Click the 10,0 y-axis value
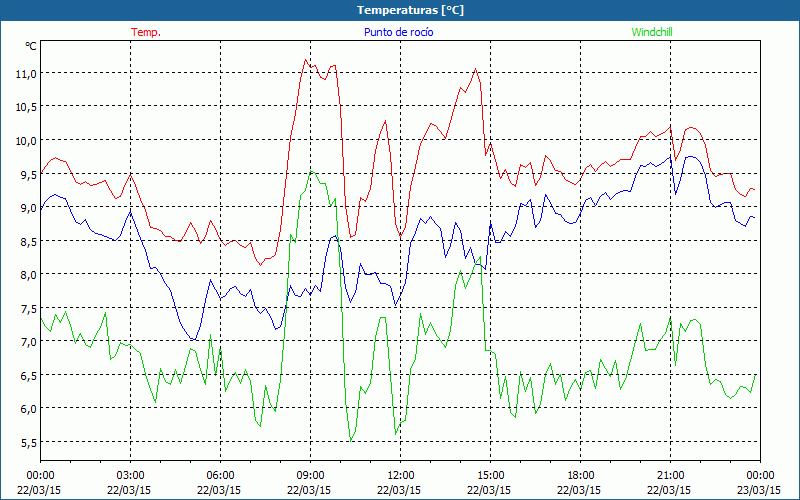The width and height of the screenshot is (800, 500). click(x=26, y=140)
